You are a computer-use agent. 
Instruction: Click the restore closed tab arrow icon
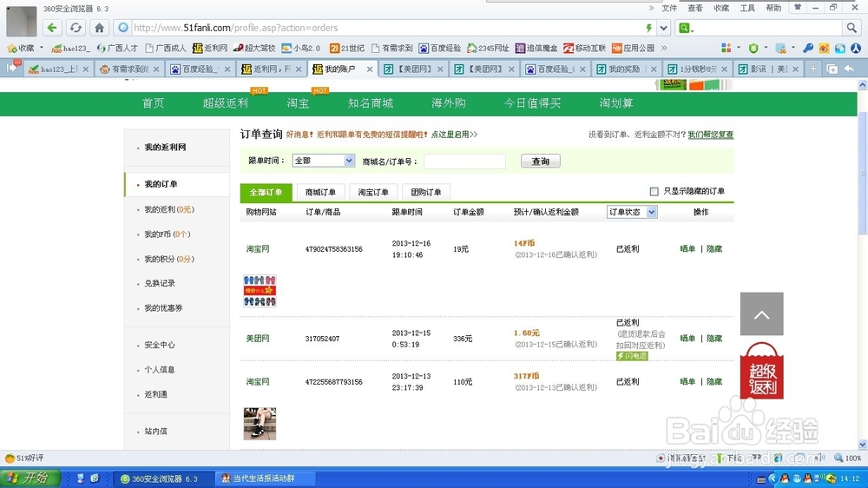(x=849, y=69)
